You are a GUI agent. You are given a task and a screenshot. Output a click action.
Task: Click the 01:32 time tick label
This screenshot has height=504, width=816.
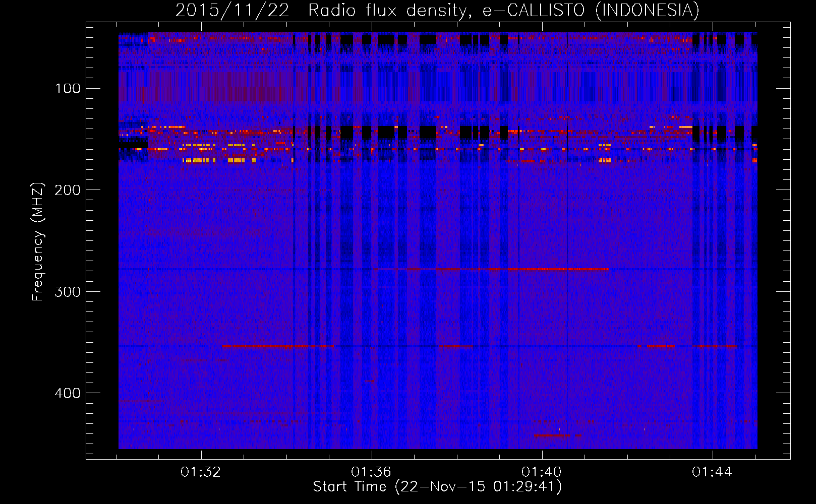tap(201, 472)
